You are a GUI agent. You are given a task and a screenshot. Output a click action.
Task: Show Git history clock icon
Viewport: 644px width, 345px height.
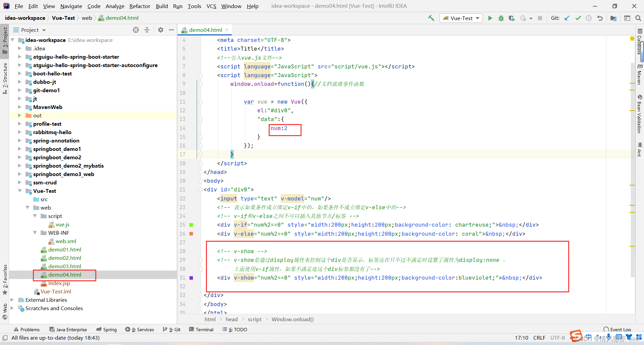point(589,18)
